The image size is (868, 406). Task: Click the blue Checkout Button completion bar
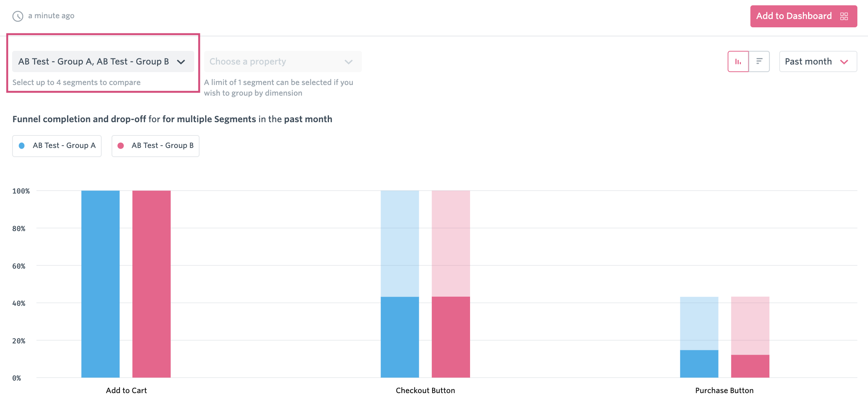click(400, 337)
